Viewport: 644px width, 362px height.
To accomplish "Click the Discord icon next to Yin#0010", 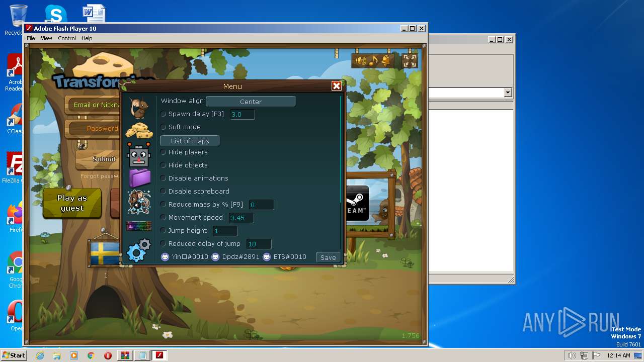I will 165,257.
